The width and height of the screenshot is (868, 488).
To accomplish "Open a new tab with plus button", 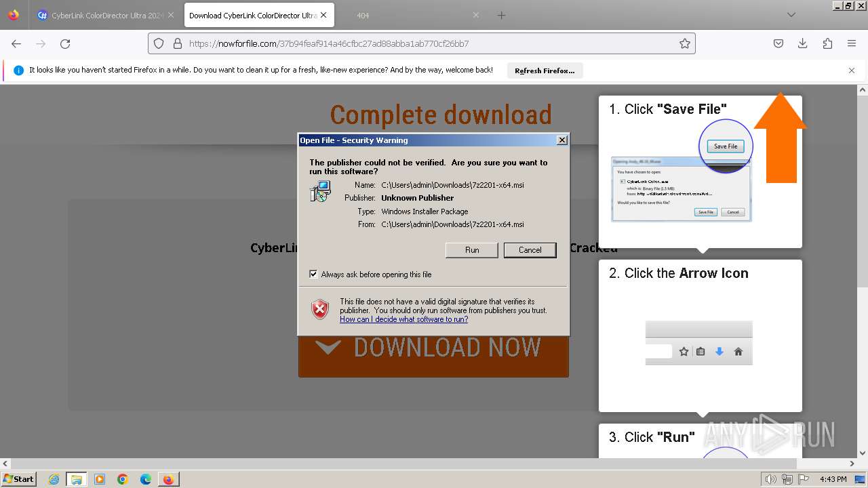I will [501, 15].
